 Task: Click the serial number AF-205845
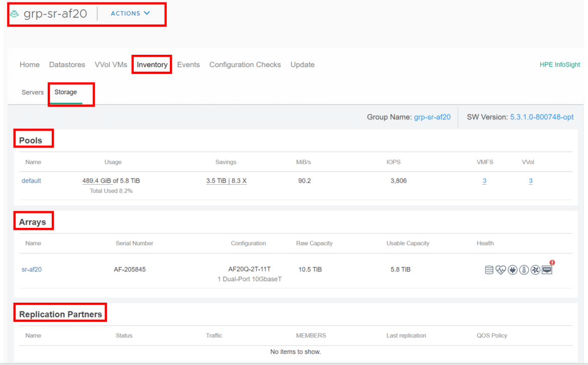pyautogui.click(x=130, y=270)
